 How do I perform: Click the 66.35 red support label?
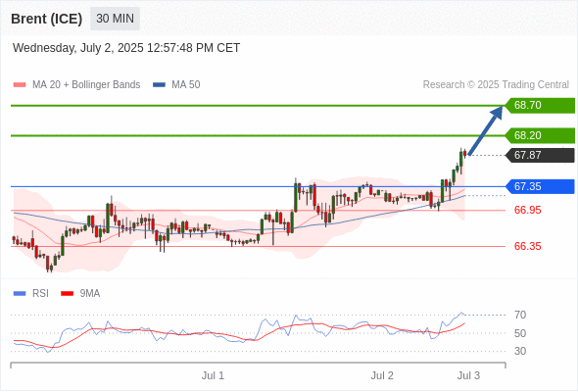tap(528, 246)
